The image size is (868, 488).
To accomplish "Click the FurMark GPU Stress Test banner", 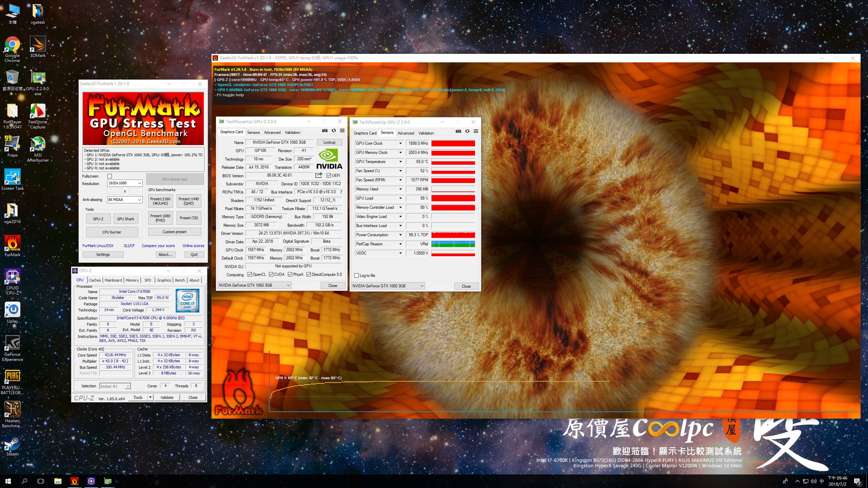I will (x=143, y=119).
